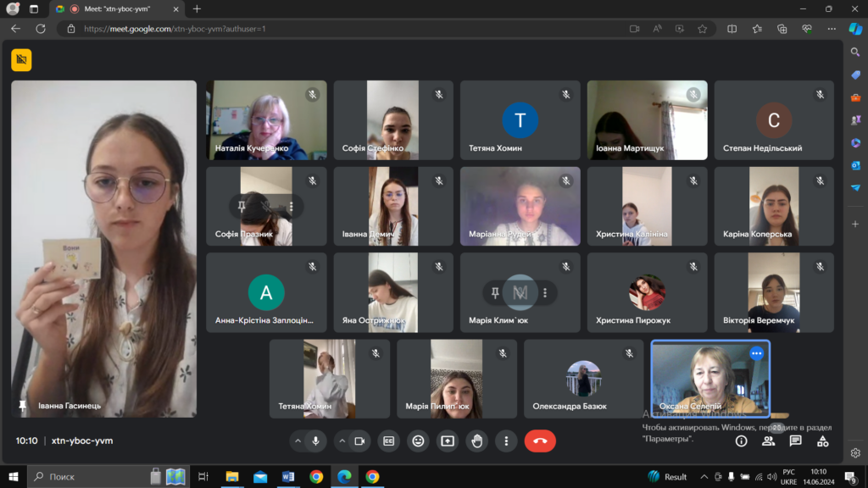
Task: Expand video settings arrow beside camera
Action: (342, 441)
